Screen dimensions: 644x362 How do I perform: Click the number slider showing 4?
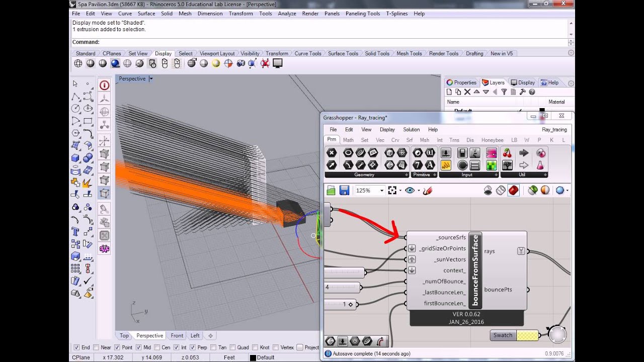click(x=343, y=288)
